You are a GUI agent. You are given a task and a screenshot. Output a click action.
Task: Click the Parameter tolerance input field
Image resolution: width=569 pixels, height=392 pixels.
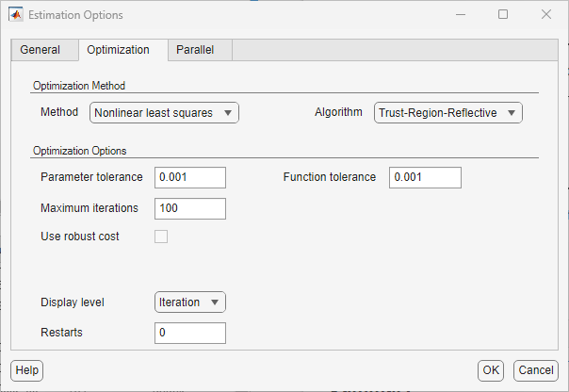click(x=190, y=177)
